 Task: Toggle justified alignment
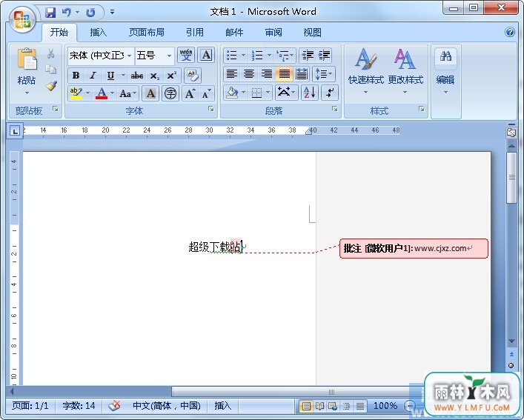284,74
